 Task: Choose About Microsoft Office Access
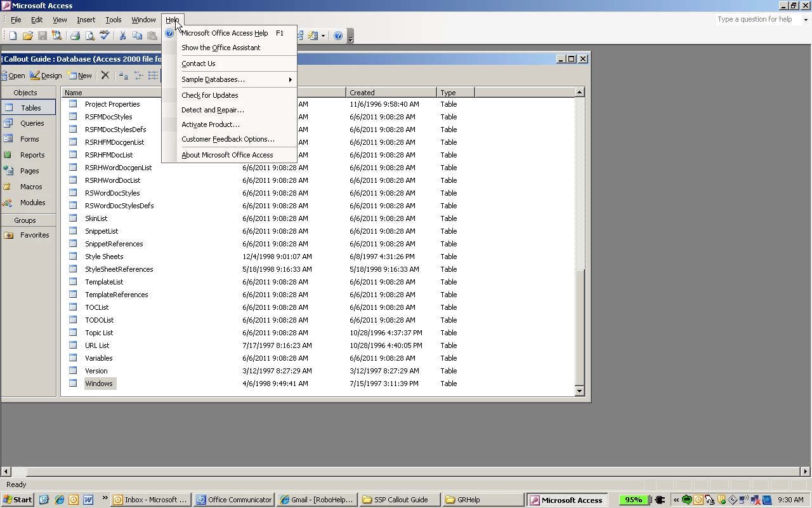click(230, 155)
